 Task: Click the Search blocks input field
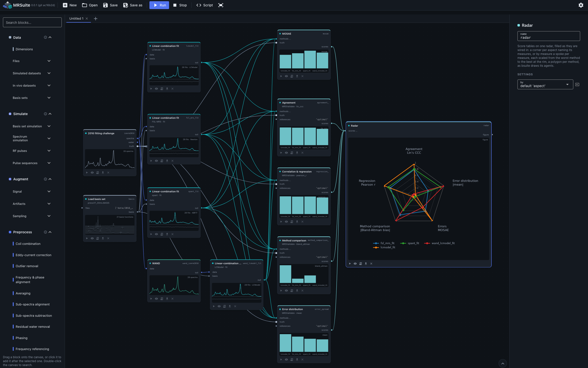(x=32, y=22)
